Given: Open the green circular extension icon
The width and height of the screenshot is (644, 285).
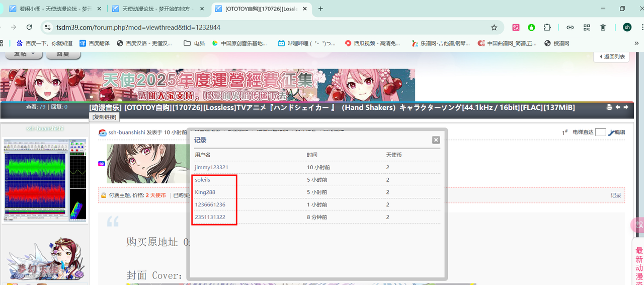Looking at the screenshot, I should coord(531,27).
